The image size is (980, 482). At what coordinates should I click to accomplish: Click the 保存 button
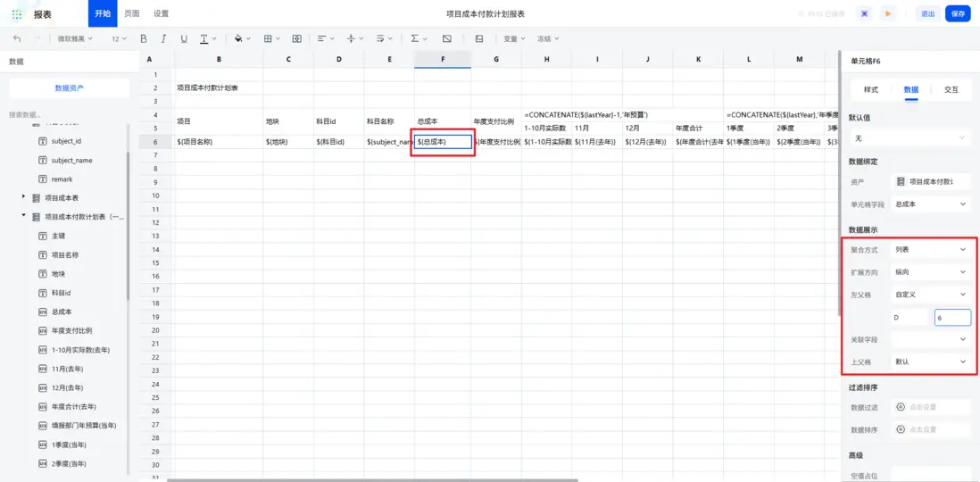click(x=958, y=13)
